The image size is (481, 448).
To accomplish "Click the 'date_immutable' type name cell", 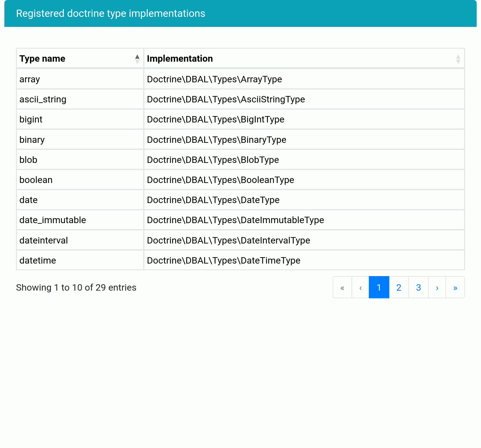I will click(x=80, y=220).
